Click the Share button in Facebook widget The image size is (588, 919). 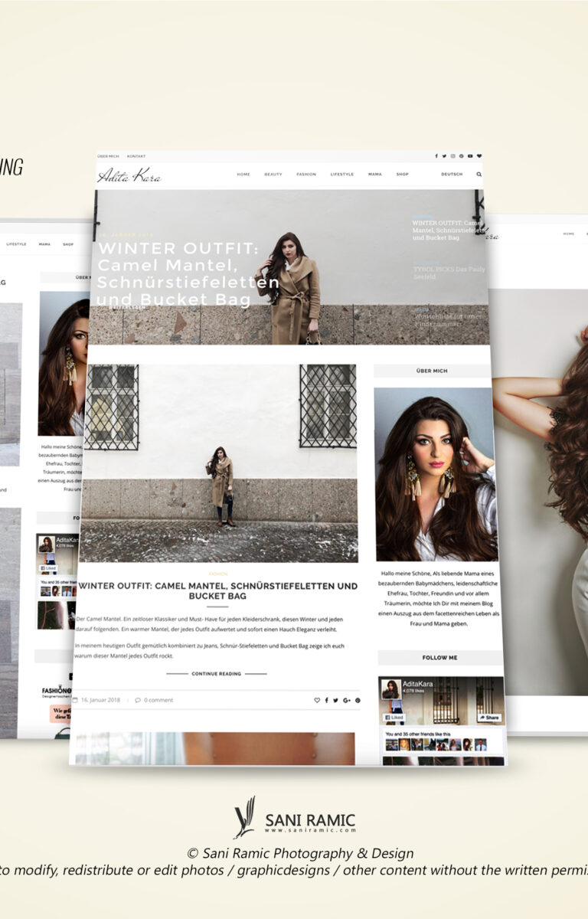(x=489, y=718)
